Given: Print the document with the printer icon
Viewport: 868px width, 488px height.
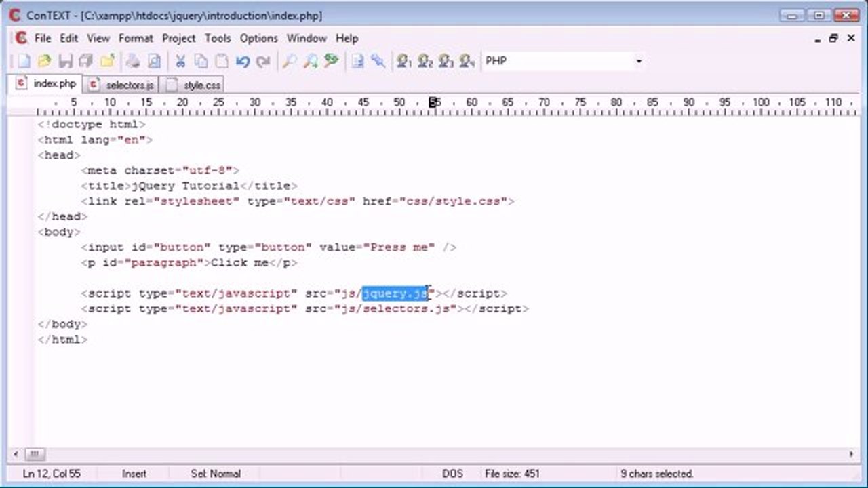Looking at the screenshot, I should (x=133, y=61).
